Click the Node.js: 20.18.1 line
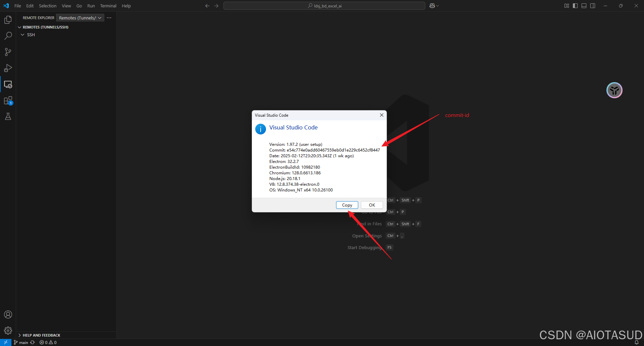Screen dimensions: 644x346 285,179
